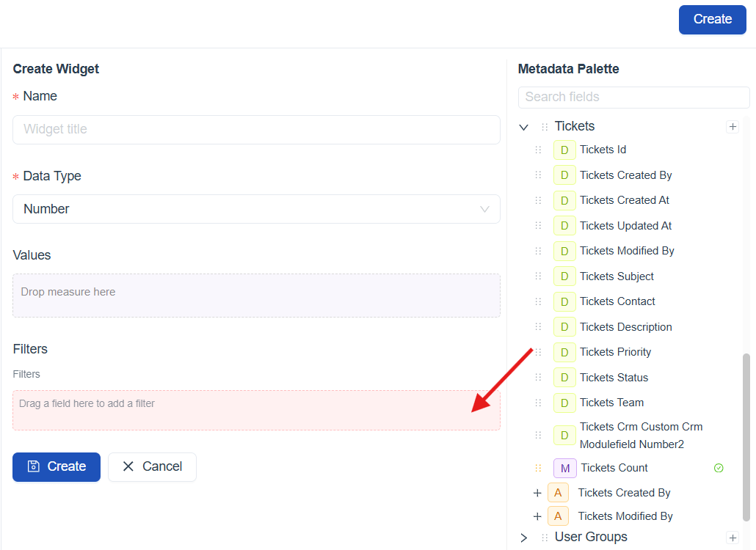
Task: Select the Tickets Description field
Action: 625,327
